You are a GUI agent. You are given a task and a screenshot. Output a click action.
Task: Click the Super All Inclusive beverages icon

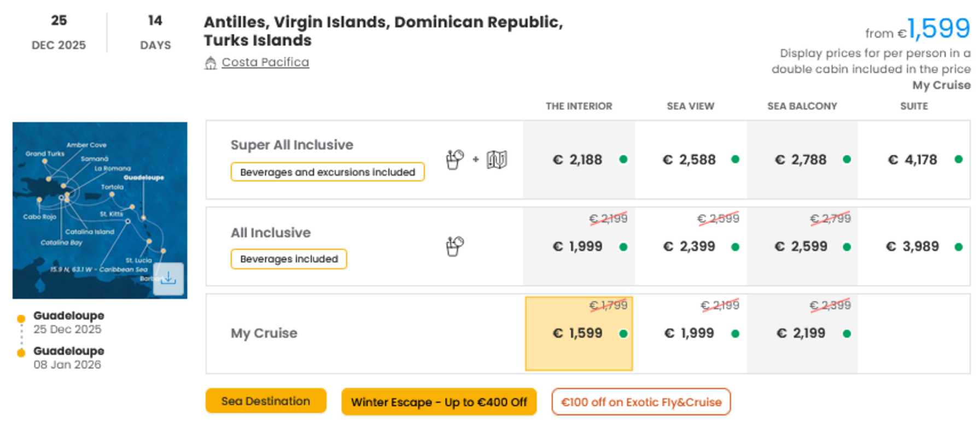point(455,160)
